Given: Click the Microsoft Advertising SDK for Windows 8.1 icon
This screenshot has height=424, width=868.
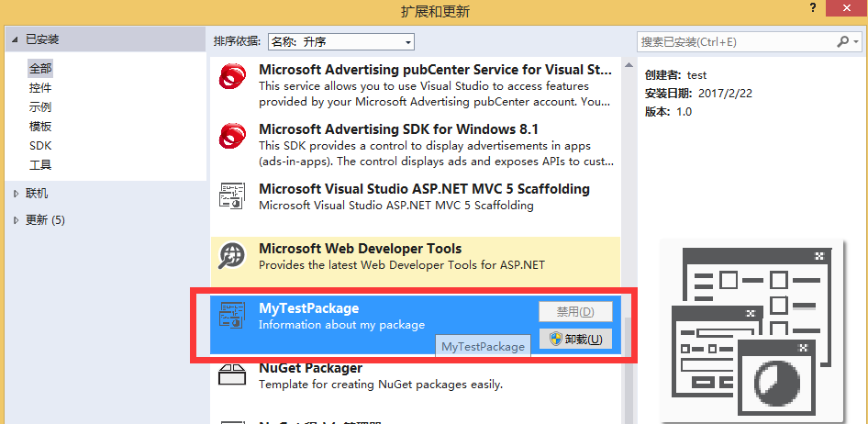Looking at the screenshot, I should click(x=232, y=136).
